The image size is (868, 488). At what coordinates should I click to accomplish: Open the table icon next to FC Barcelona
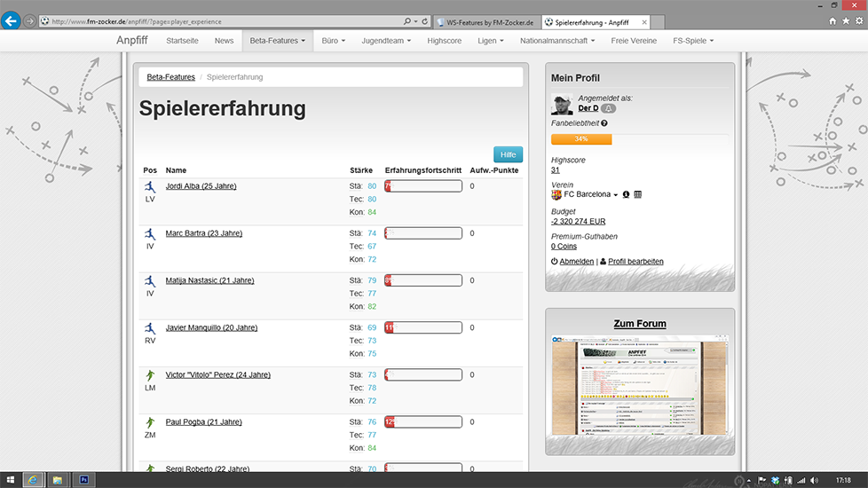point(638,194)
